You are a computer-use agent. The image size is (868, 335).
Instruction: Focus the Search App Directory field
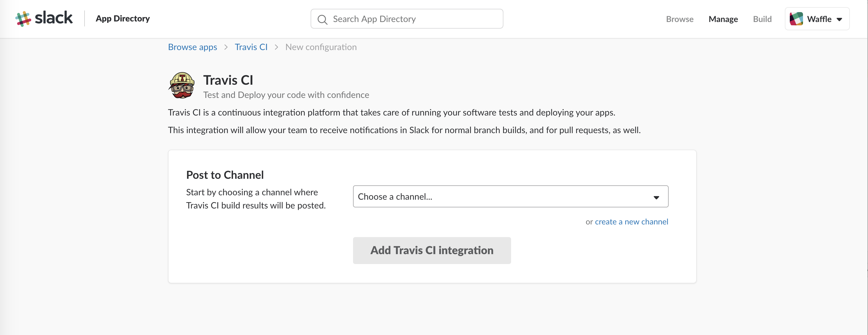pos(407,19)
